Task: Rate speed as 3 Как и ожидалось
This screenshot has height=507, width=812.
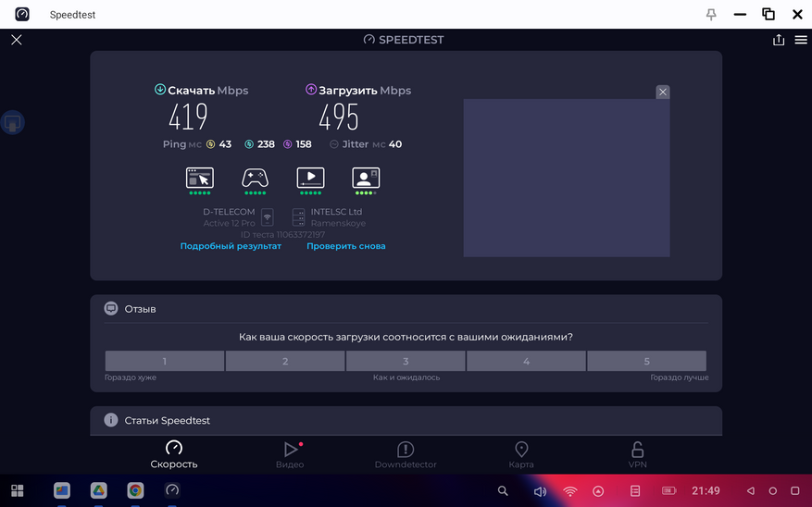Action: click(406, 361)
